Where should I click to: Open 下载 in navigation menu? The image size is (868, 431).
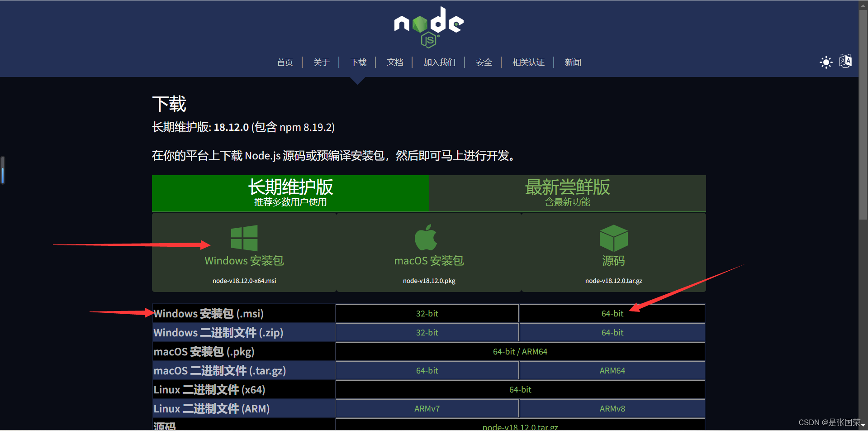pos(358,62)
